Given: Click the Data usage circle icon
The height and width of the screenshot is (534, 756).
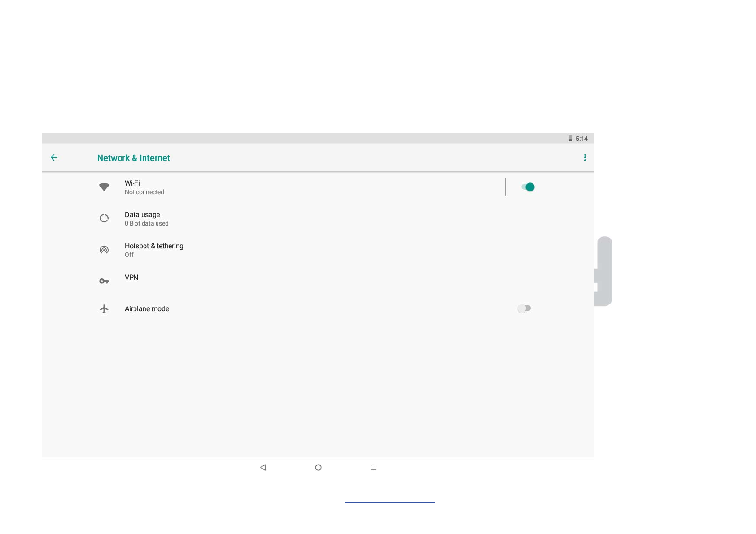Looking at the screenshot, I should coord(104,218).
